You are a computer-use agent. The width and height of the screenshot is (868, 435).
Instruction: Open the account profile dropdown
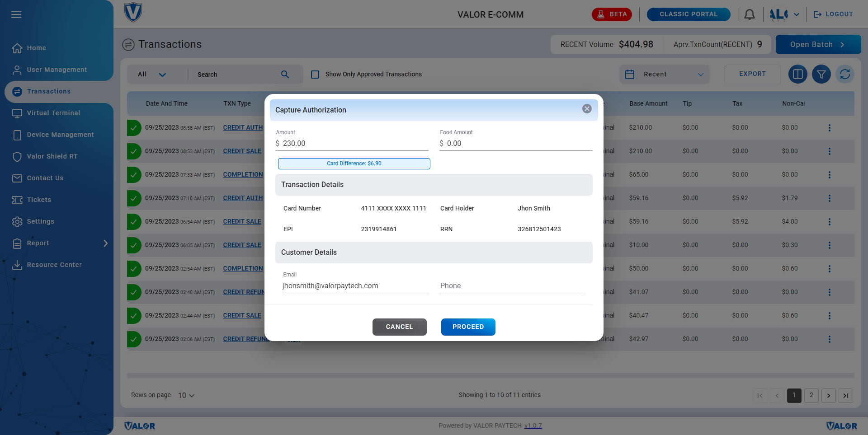[784, 14]
